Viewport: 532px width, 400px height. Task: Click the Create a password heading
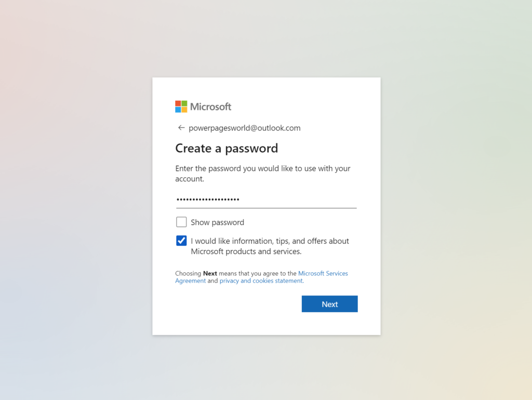click(227, 148)
